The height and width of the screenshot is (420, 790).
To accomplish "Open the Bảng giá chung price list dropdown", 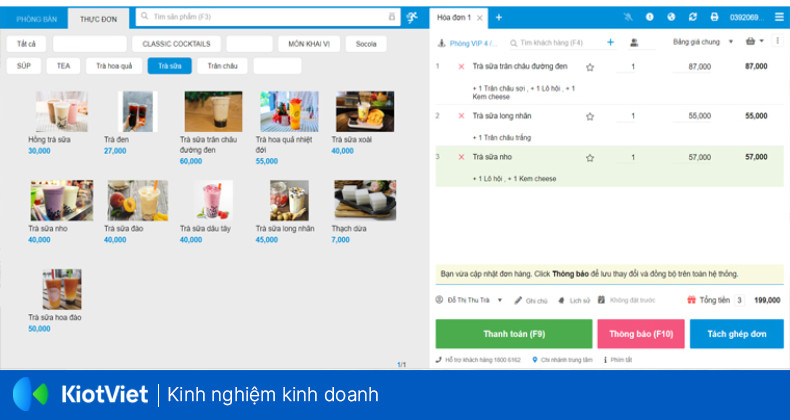I will [x=703, y=42].
